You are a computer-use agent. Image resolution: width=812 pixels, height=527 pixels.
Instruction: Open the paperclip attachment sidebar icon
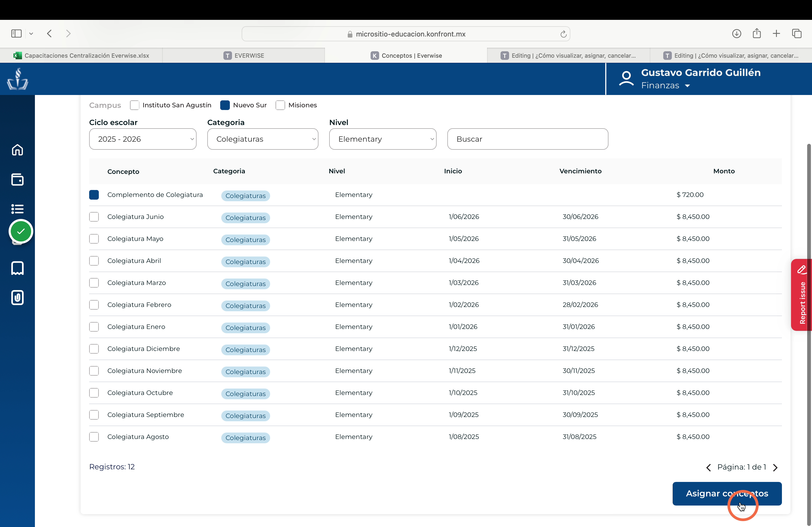point(17,298)
